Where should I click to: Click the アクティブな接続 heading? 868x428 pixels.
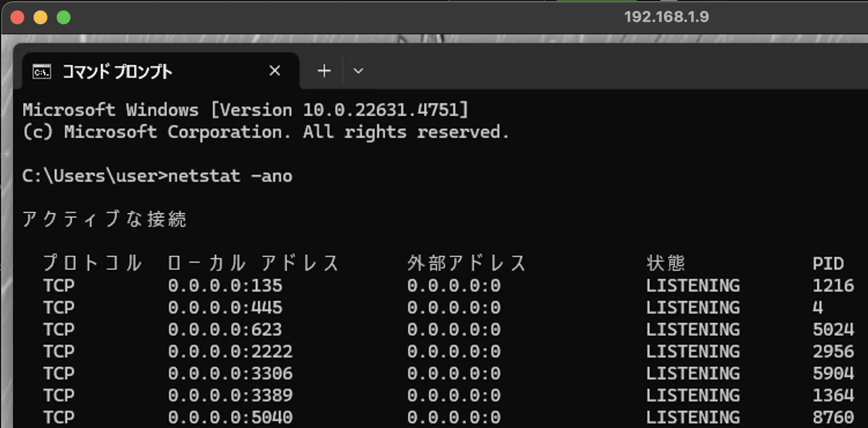(105, 220)
